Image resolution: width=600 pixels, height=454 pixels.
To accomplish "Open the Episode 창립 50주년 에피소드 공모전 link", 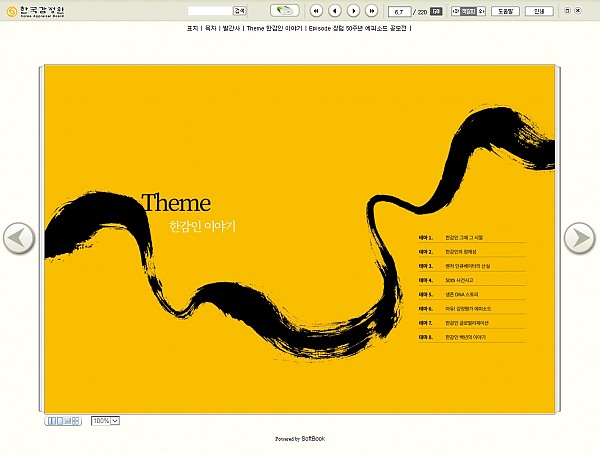I will [x=358, y=28].
